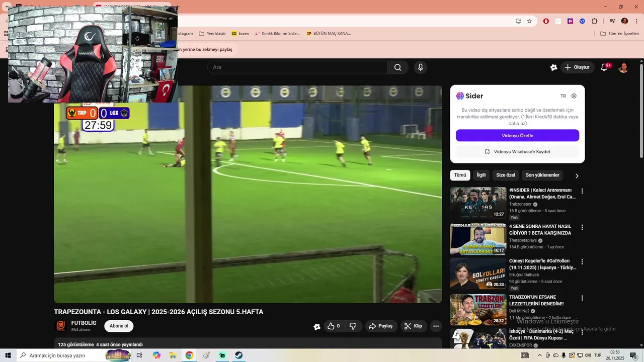Create a clip with Klip button

(x=414, y=326)
